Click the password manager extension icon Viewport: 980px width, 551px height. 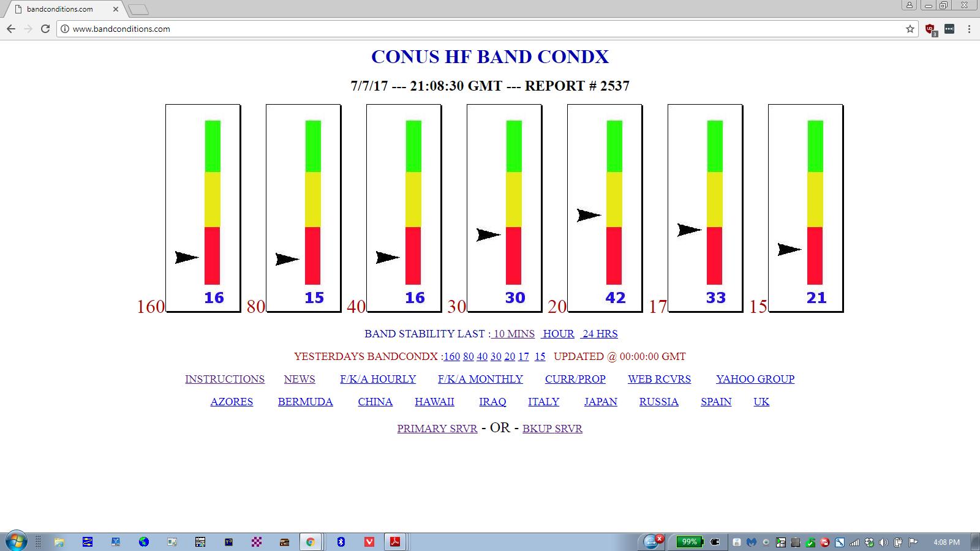[949, 29]
